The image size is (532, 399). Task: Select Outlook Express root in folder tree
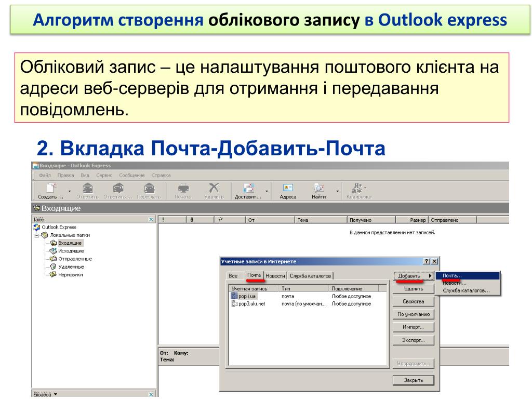click(59, 228)
